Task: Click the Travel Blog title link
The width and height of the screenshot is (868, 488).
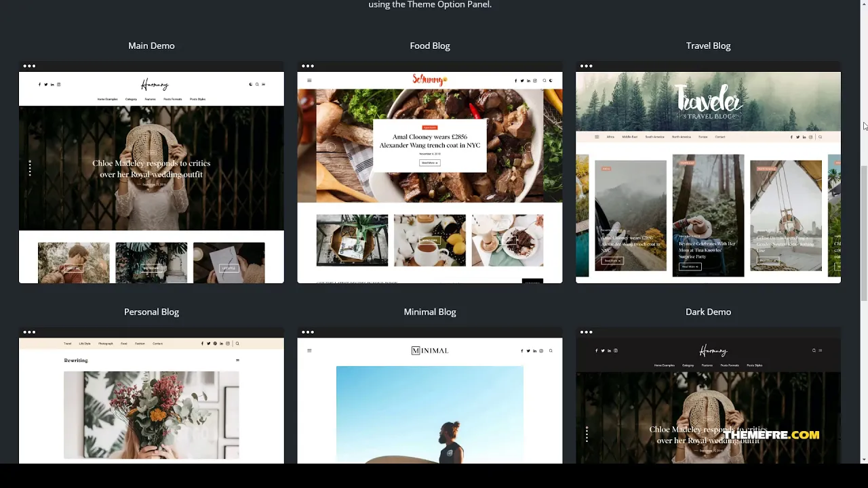Action: [708, 45]
